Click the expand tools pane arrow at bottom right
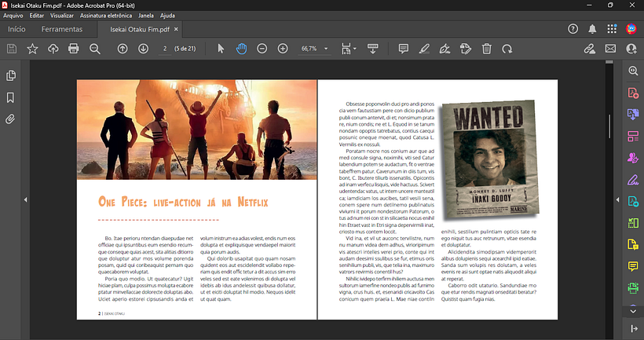This screenshot has height=340, width=644. [x=634, y=328]
